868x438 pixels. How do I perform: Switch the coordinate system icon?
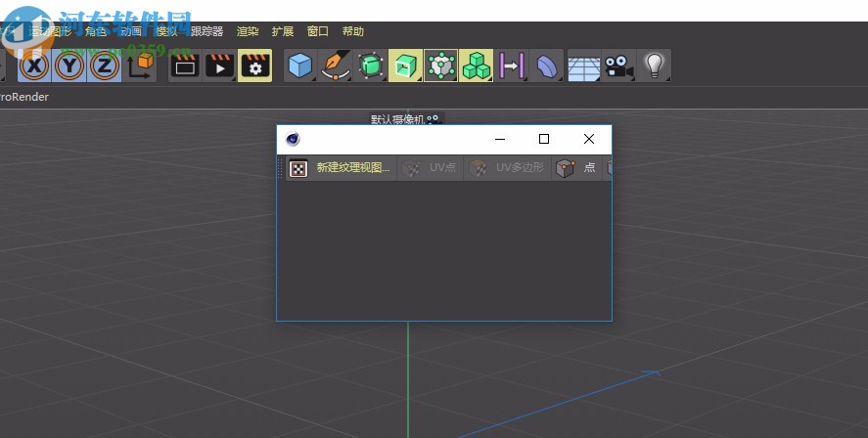click(x=140, y=66)
